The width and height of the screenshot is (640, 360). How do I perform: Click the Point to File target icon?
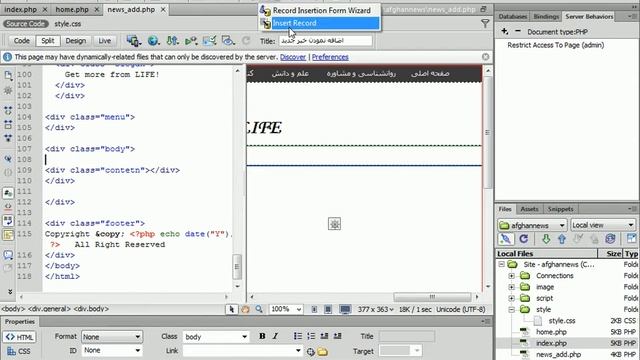click(x=310, y=351)
